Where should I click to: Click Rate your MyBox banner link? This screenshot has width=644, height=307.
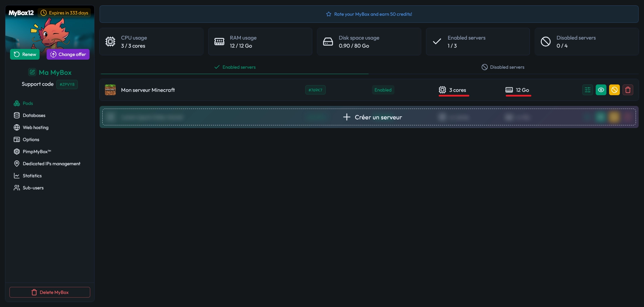pos(369,14)
